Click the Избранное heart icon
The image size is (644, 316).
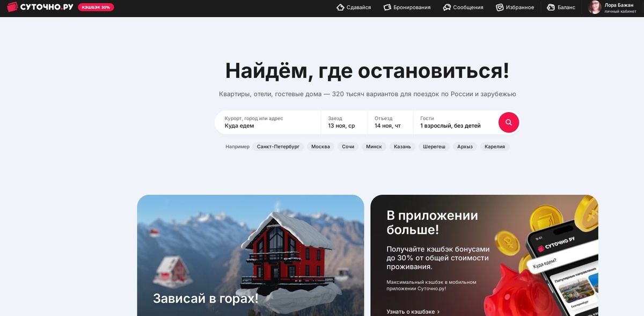point(500,8)
